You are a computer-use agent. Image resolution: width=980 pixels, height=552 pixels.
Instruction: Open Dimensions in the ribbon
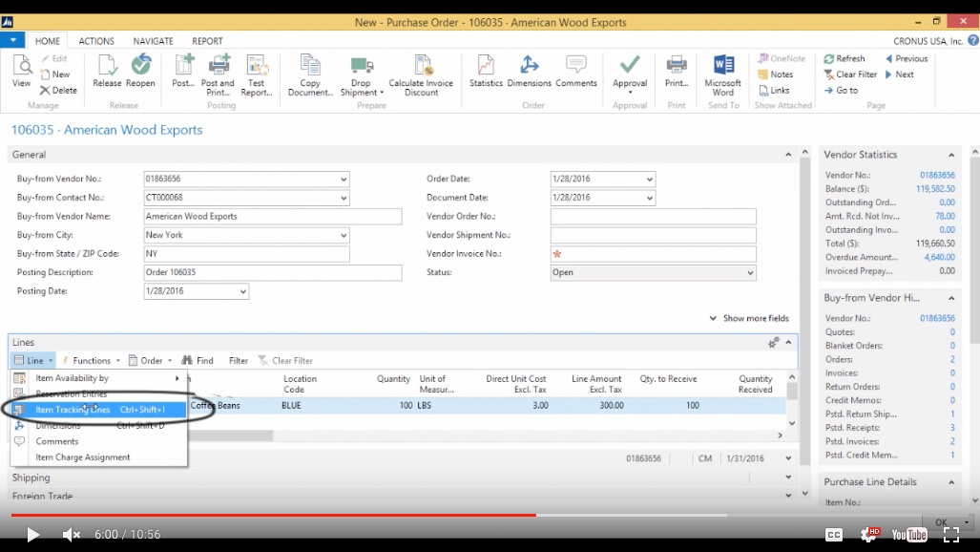[x=529, y=72]
